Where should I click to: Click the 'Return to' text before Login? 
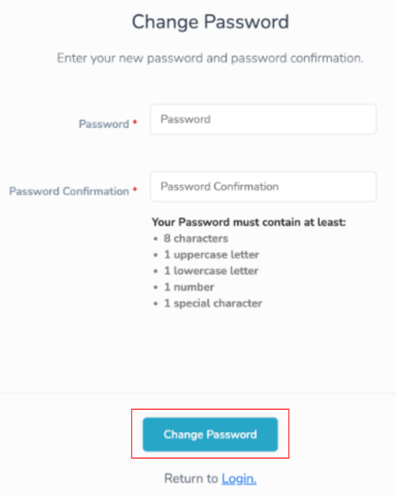(191, 479)
